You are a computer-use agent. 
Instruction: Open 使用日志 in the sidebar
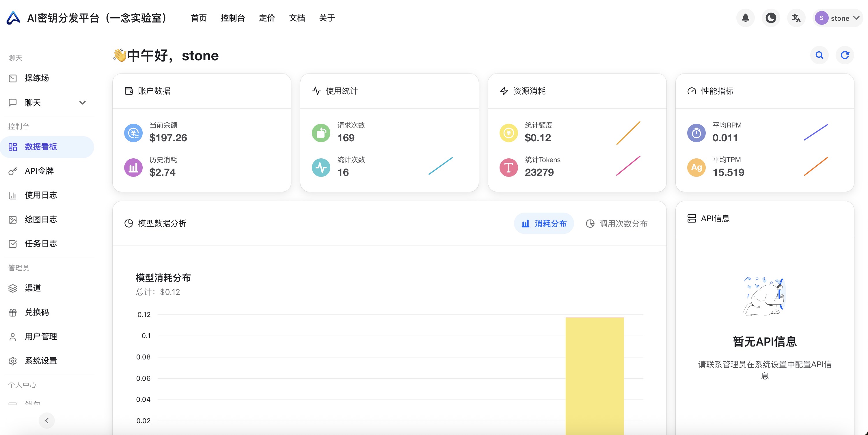click(47, 195)
